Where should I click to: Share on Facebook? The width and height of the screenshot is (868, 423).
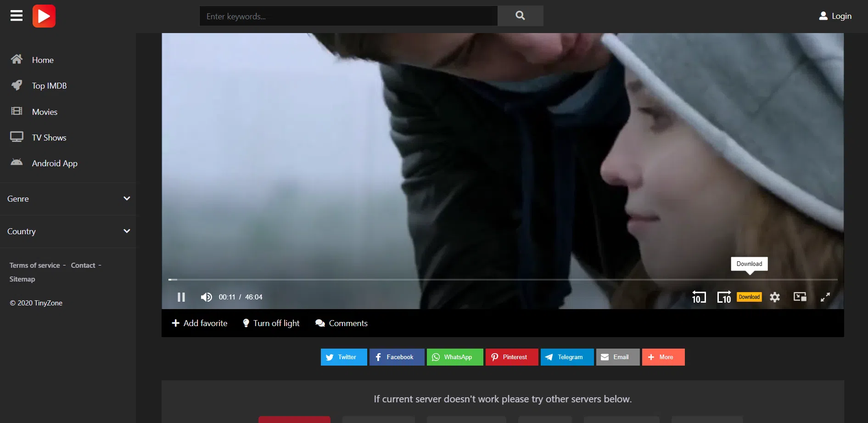click(397, 357)
